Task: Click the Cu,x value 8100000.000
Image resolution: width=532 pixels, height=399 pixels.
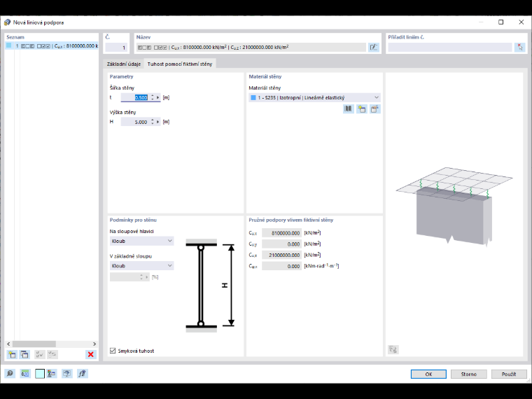Action: (281, 232)
